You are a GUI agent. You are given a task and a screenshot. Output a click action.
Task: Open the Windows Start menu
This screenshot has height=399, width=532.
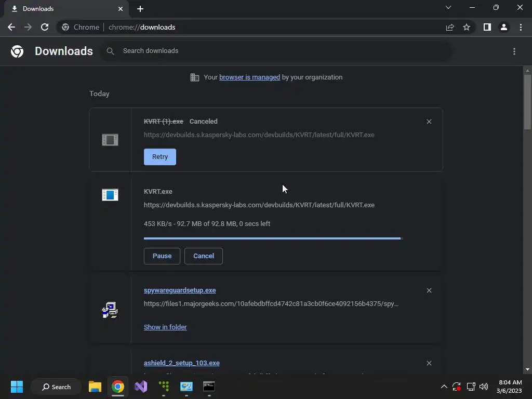17,387
